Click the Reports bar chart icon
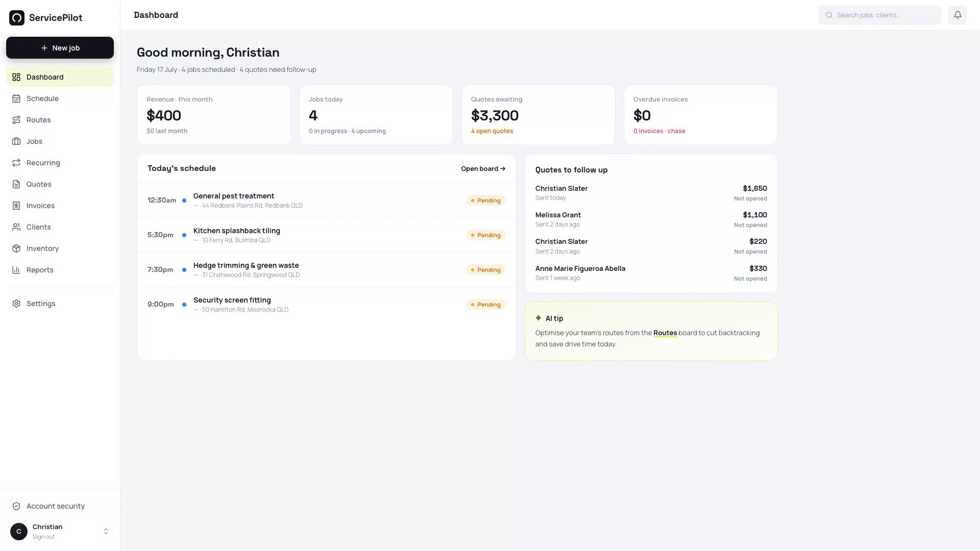This screenshot has height=551, width=980. click(16, 270)
